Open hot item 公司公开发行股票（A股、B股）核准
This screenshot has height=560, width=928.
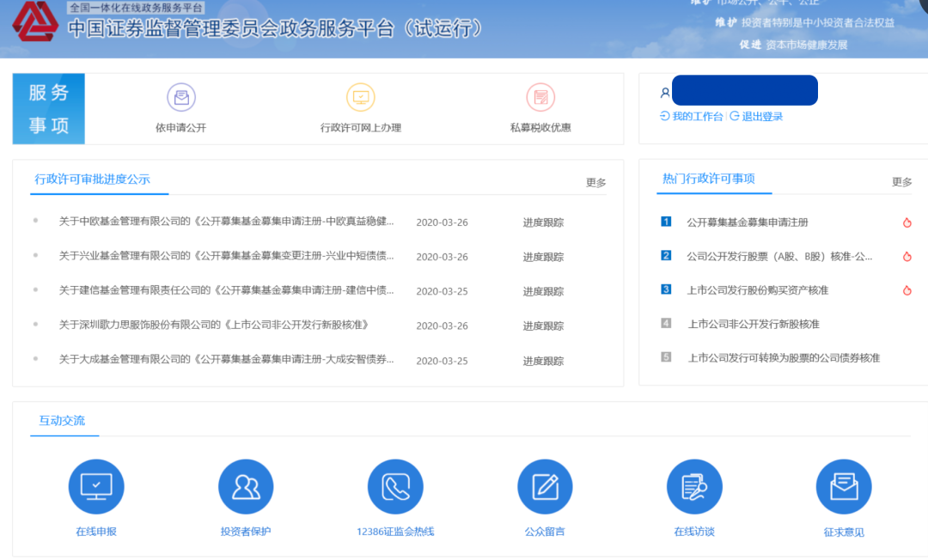pyautogui.click(x=779, y=257)
